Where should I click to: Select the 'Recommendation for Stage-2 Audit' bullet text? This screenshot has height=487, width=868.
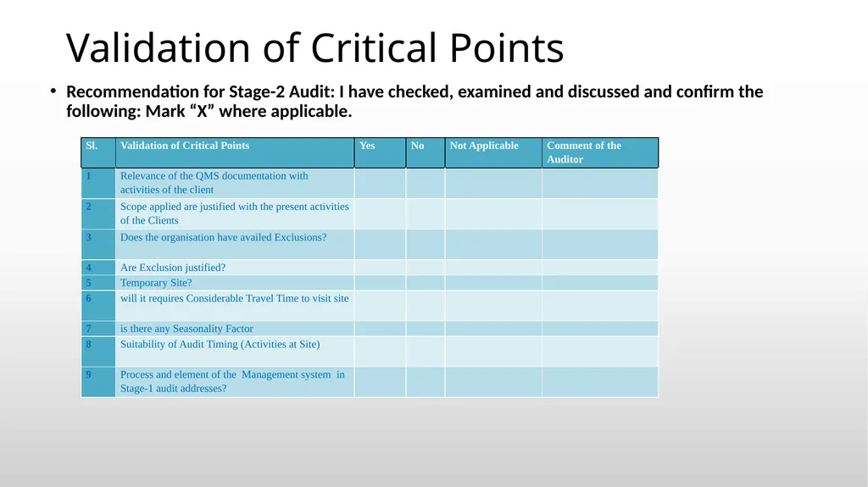click(x=415, y=102)
